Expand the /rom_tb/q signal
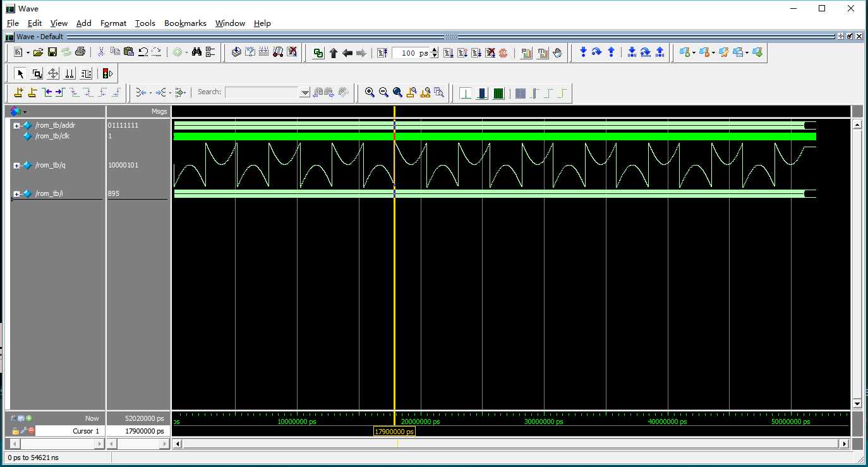This screenshot has width=868, height=467. click(x=16, y=166)
